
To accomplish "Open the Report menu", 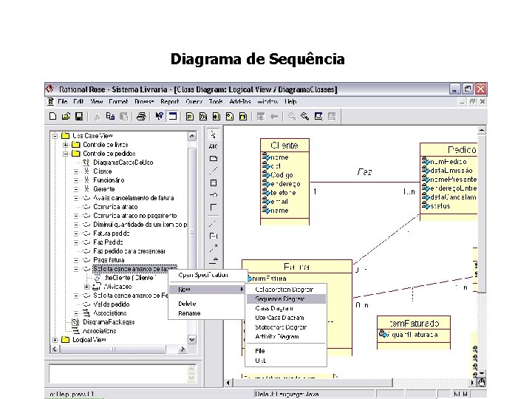I will pos(170,101).
